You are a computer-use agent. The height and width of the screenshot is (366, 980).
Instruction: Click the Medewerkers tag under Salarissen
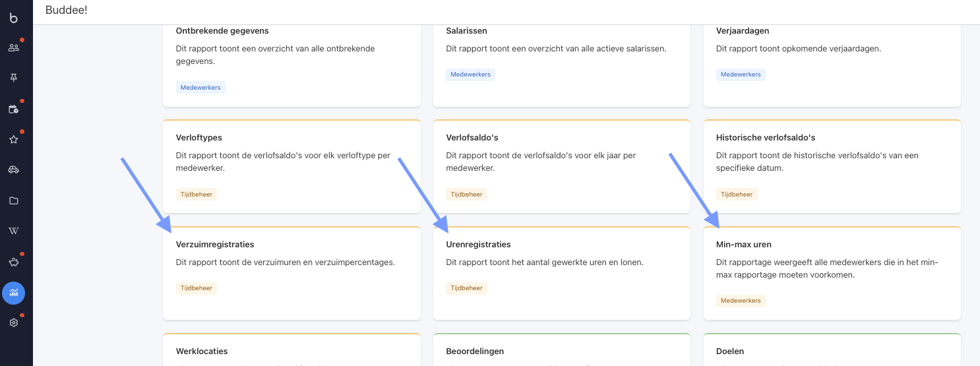click(470, 75)
